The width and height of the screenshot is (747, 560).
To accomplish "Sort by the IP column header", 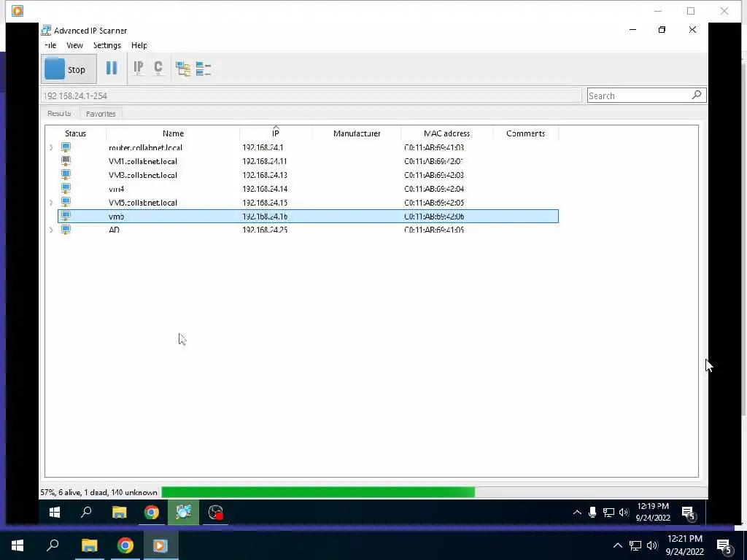I will (276, 133).
